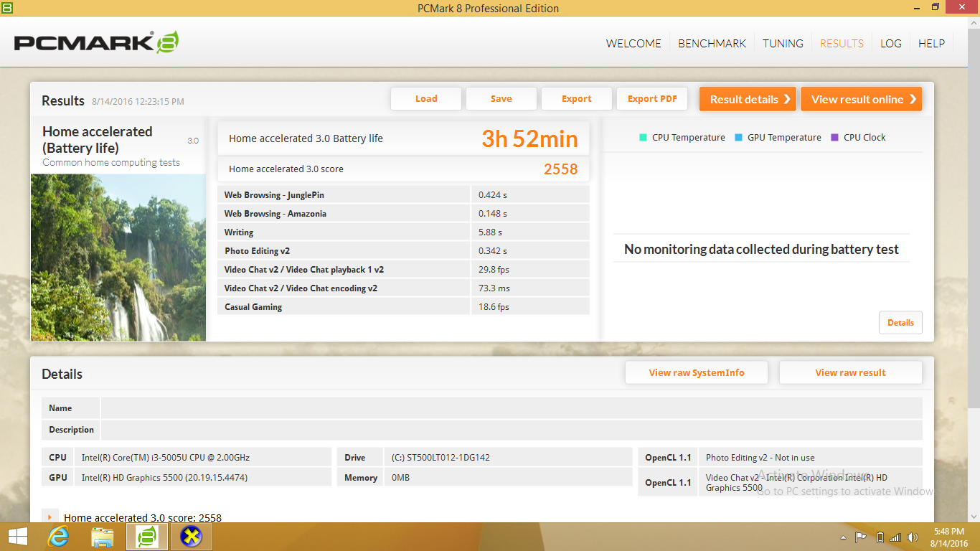
Task: Toggle CPU Temperature legend swatch
Action: pyautogui.click(x=643, y=137)
